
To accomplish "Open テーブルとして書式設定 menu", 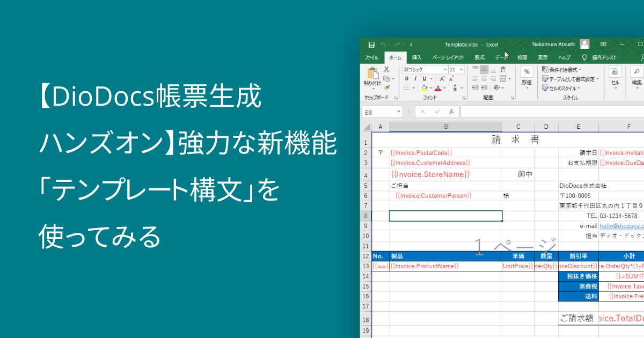I will tap(570, 79).
